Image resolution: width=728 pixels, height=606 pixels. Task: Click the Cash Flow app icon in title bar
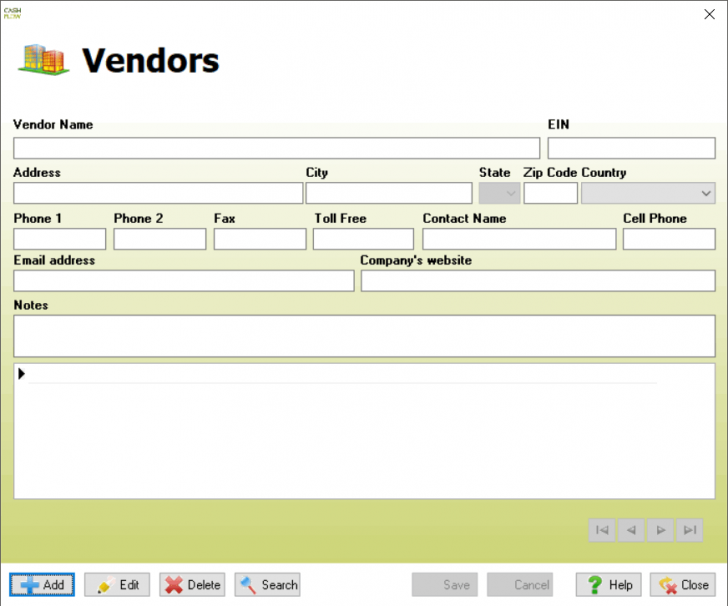[12, 13]
